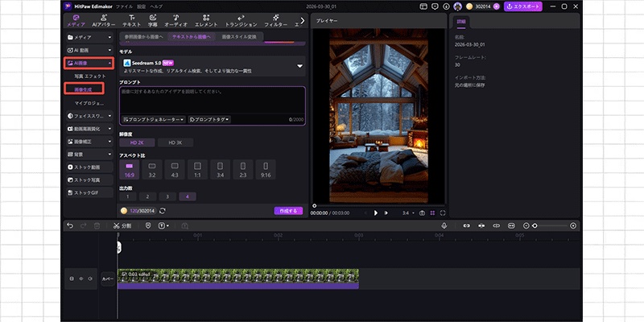Click refresh icon next to credit count
Image resolution: width=644 pixels, height=322 pixels.
click(163, 211)
